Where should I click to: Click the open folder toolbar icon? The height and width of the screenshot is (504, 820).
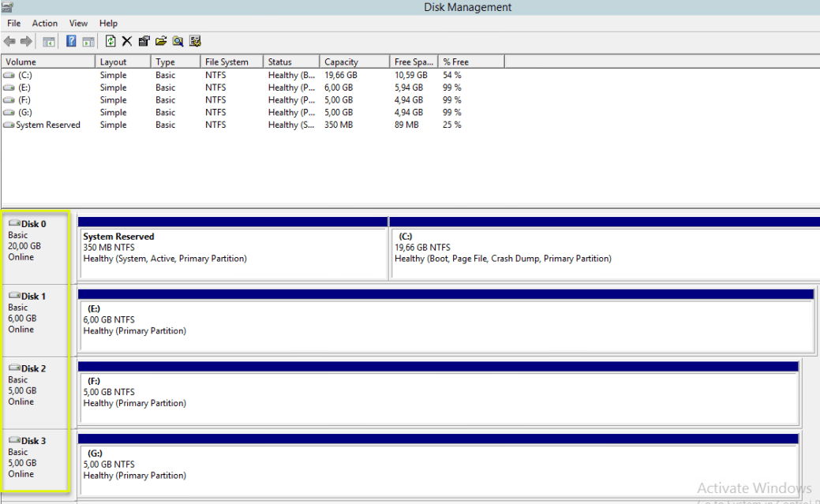pyautogui.click(x=161, y=41)
